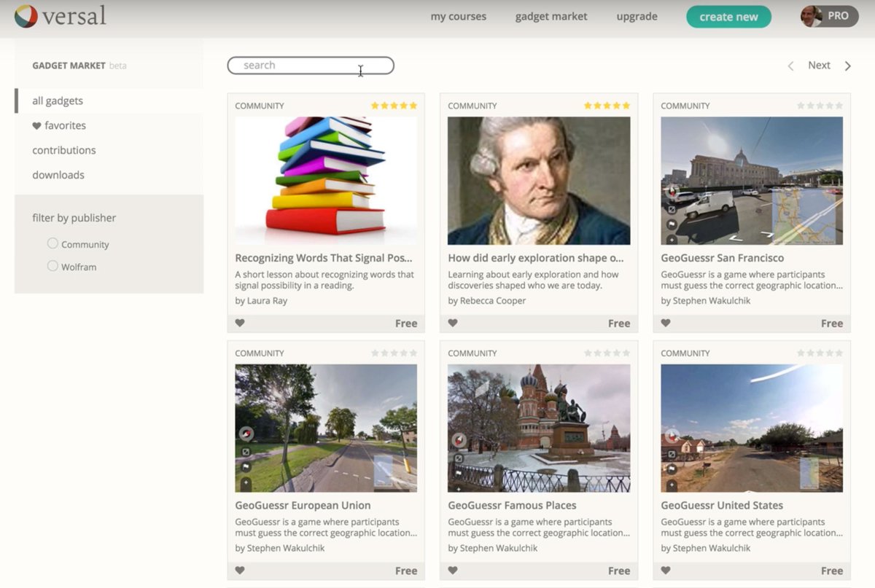
Task: Open St. Basil's Cathedral thumbnail
Action: pos(539,428)
